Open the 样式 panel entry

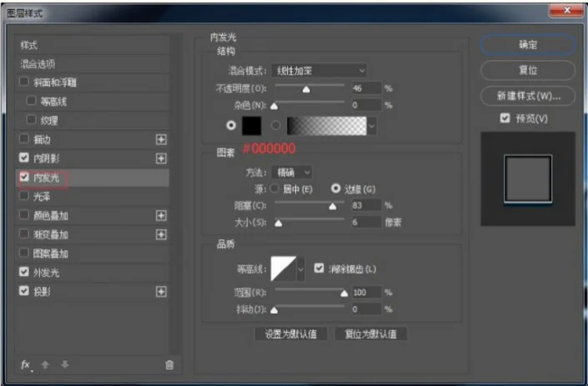[x=93, y=45]
